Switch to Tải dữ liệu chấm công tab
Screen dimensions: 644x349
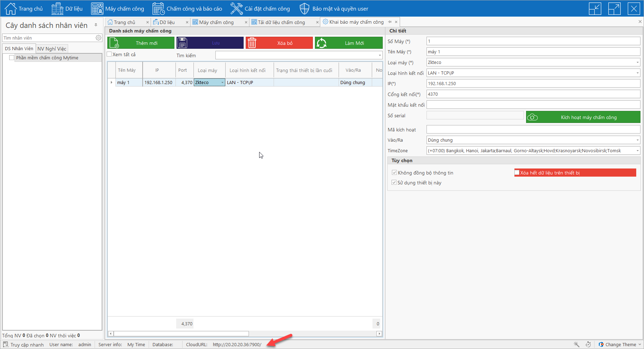tap(281, 22)
